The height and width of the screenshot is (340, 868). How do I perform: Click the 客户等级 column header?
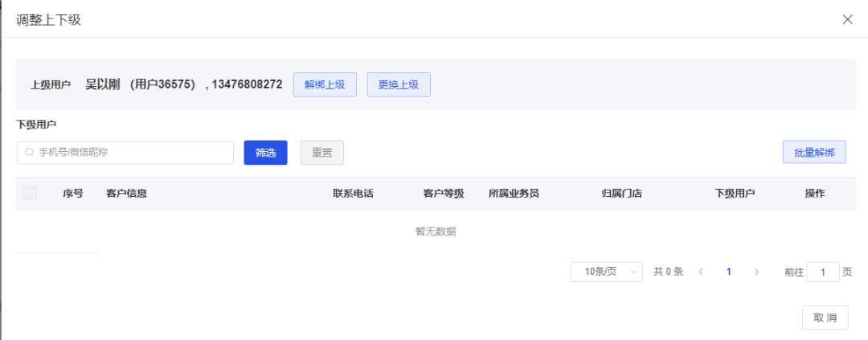444,194
